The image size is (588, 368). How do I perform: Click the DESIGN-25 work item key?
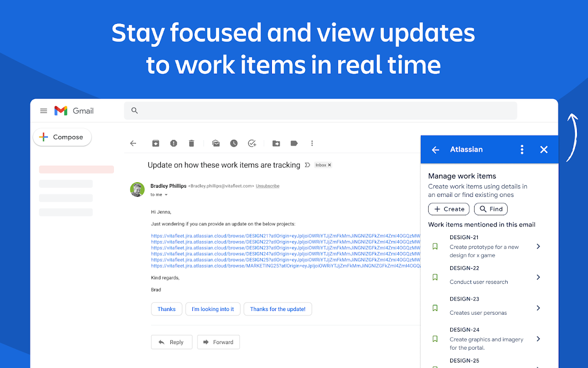(x=464, y=361)
